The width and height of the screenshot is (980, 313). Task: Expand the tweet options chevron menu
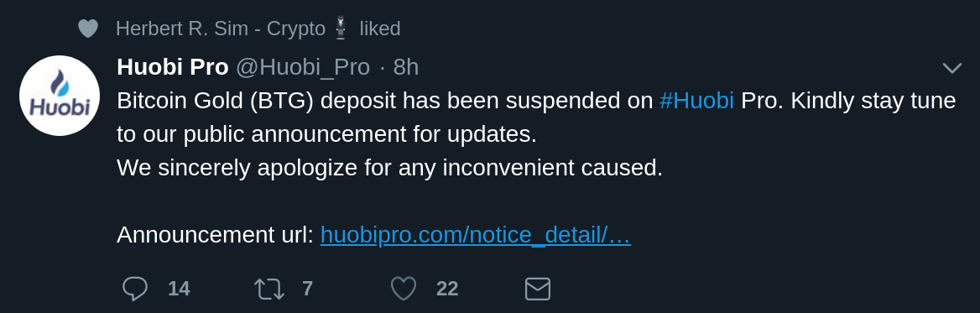tap(951, 67)
